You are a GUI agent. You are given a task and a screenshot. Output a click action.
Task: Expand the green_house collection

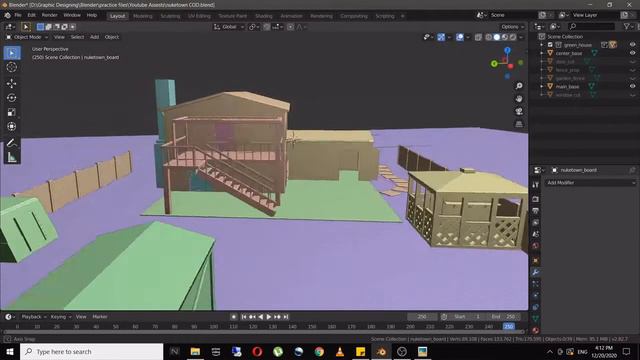[542, 44]
